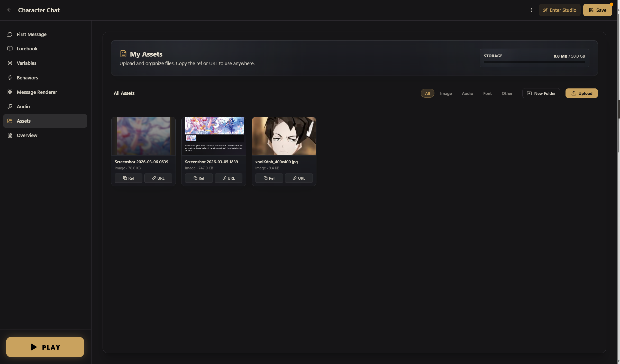Screen dimensions: 620x364
Task: Open the three-dot more options menu
Action: pos(531,10)
